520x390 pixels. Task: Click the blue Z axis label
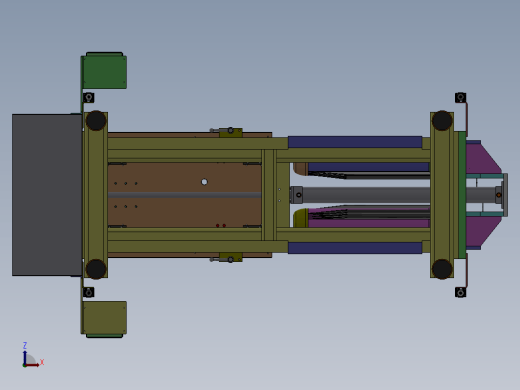pos(25,345)
